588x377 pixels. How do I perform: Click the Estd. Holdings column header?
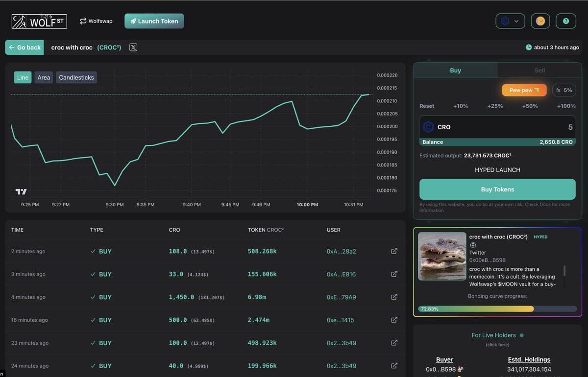tap(529, 359)
